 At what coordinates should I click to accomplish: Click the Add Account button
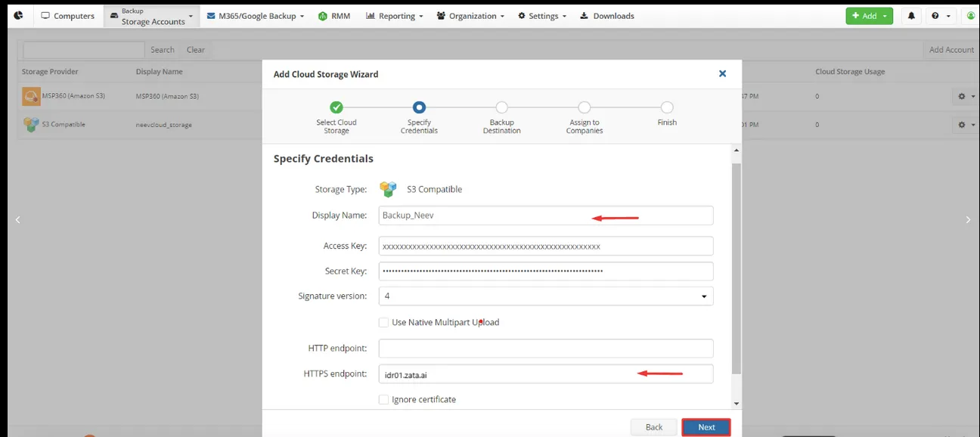(951, 50)
